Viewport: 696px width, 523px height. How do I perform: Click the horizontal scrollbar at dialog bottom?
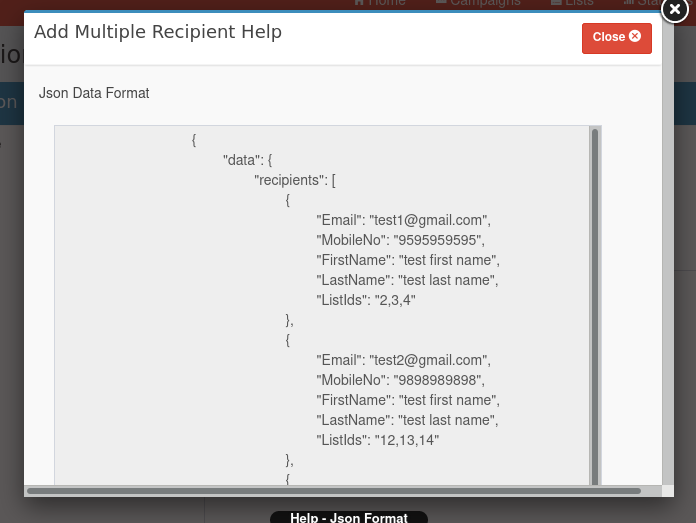pos(334,491)
